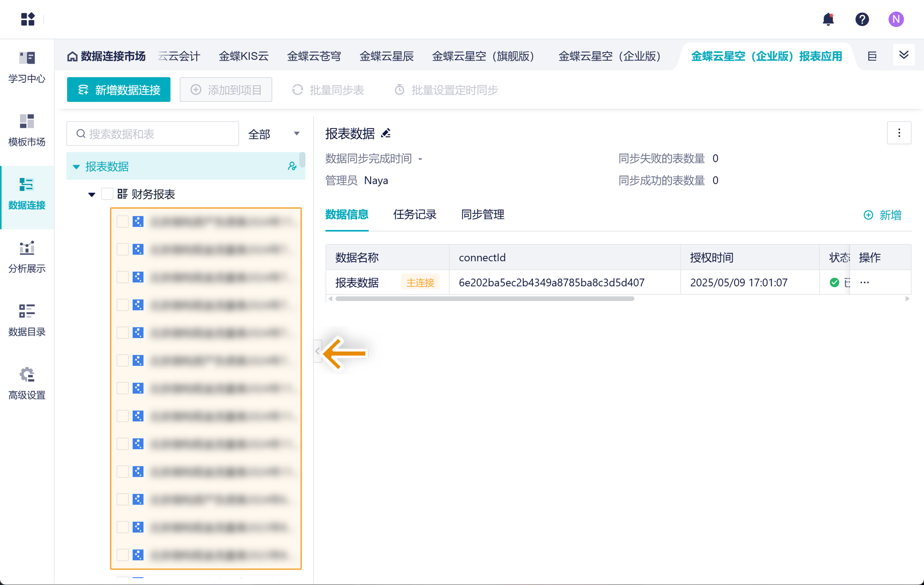This screenshot has height=585, width=924.
Task: Select the 财务报表 tree item label
Action: (153, 194)
